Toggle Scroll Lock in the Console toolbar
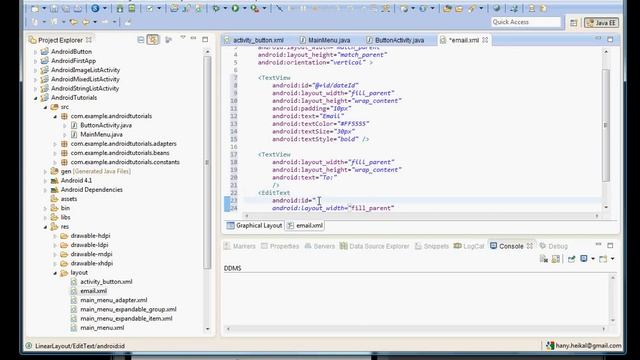640x360 pixels. pyautogui.click(x=556, y=259)
